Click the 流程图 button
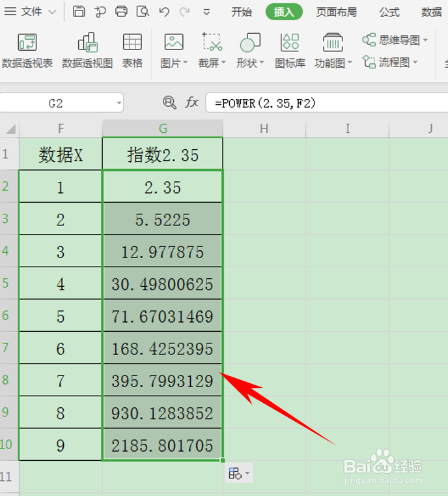The height and width of the screenshot is (496, 448). (x=386, y=63)
